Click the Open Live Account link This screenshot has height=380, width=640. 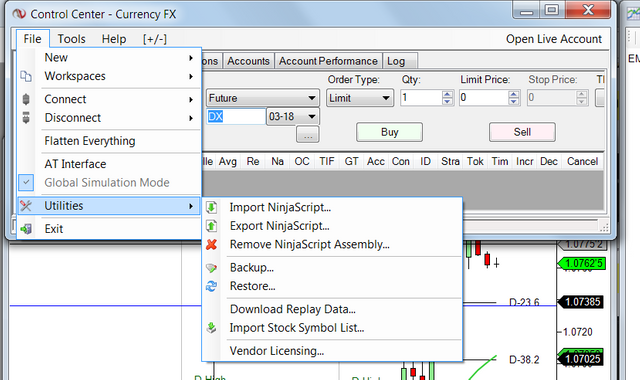click(x=554, y=39)
